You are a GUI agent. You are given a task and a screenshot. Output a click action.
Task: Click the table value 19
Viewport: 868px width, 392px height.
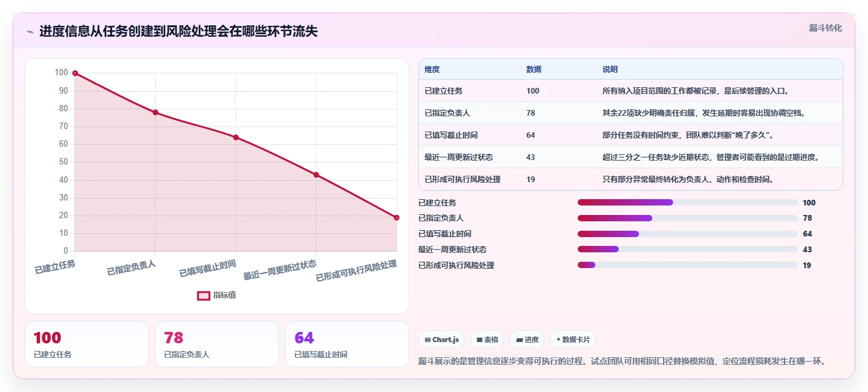coord(531,180)
